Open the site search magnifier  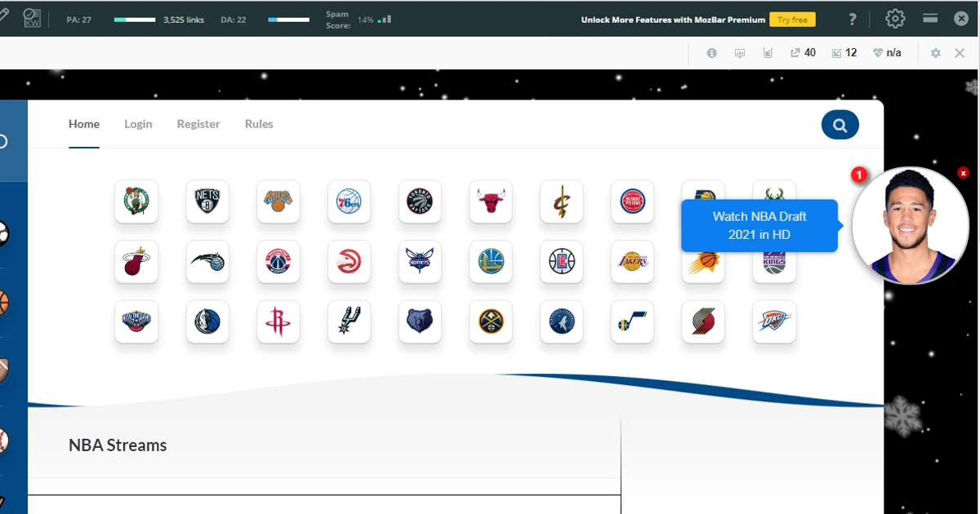840,124
